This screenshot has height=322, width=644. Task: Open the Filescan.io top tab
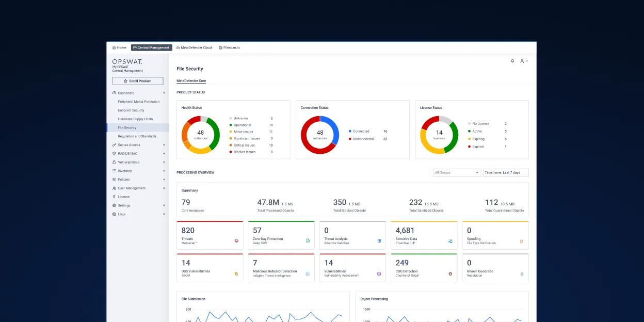(229, 47)
